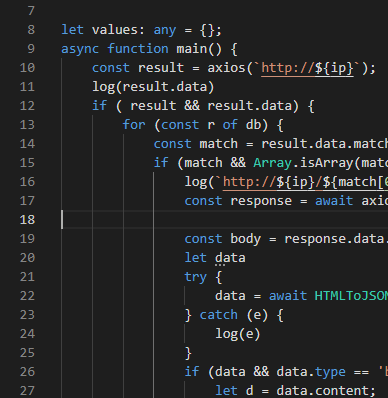Click 'Array' on line 15

[272, 163]
